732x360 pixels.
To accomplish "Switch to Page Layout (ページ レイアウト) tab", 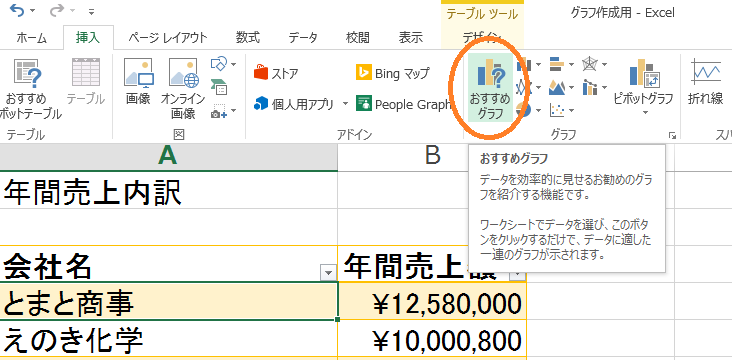I will [x=168, y=38].
